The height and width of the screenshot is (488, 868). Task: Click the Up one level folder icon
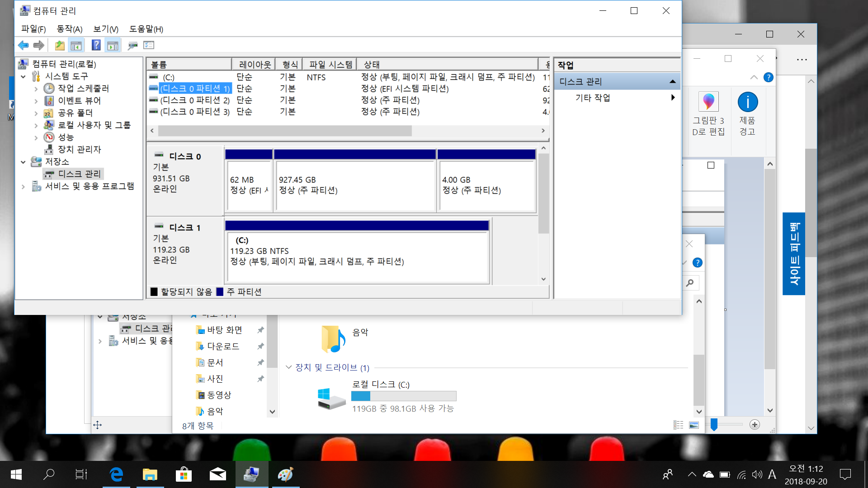click(x=60, y=45)
